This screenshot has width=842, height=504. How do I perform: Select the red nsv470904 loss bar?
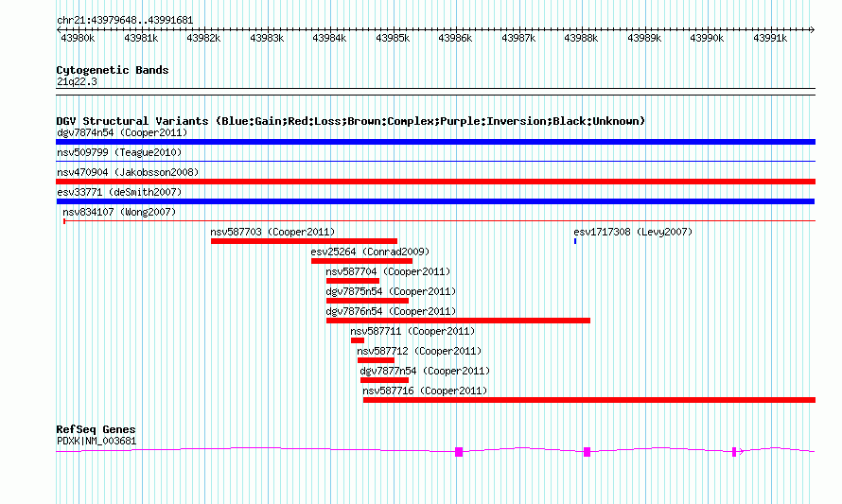pyautogui.click(x=435, y=182)
